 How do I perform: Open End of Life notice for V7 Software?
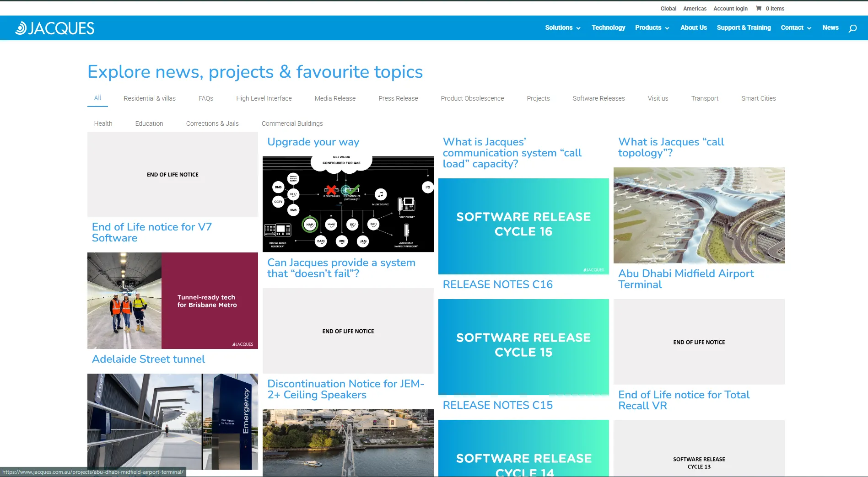pos(152,232)
